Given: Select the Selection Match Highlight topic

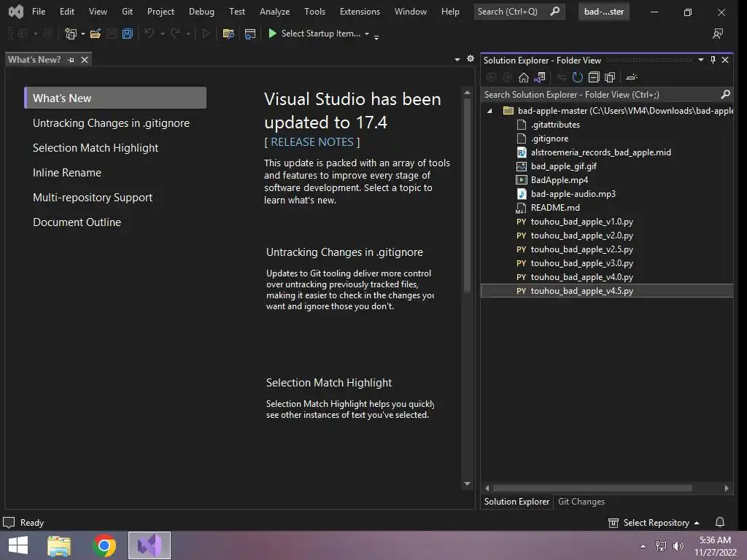Looking at the screenshot, I should (96, 147).
